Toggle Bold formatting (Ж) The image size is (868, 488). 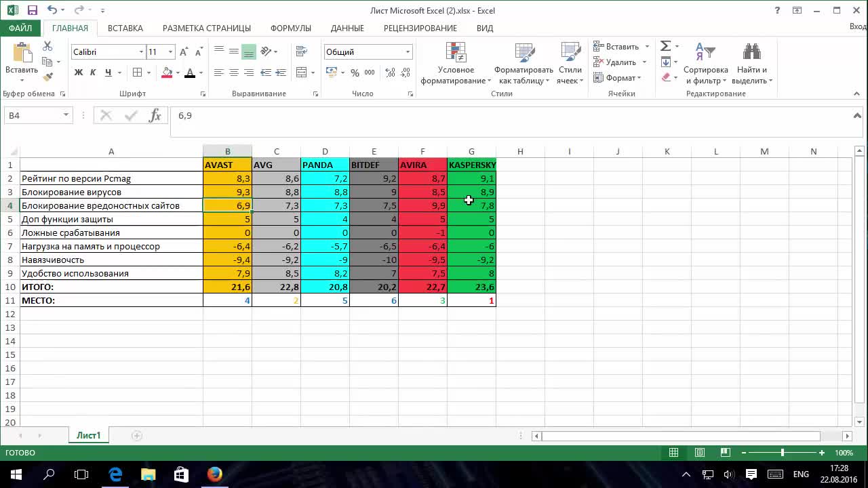click(x=79, y=73)
